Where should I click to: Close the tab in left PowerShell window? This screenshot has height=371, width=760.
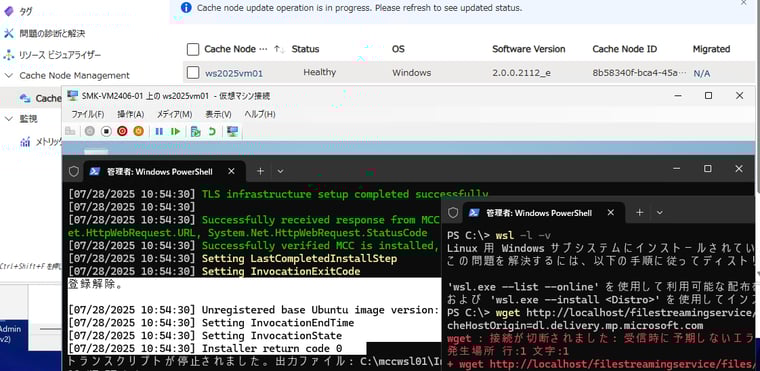pos(231,171)
